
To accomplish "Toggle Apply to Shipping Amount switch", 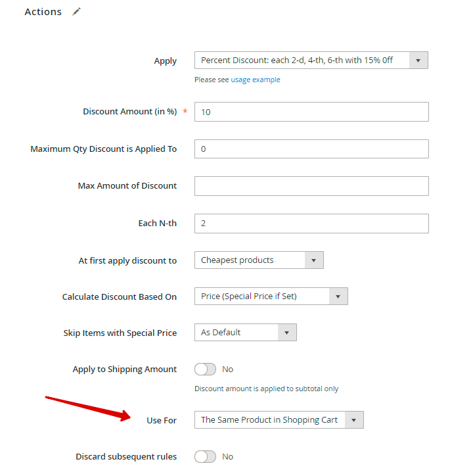I will pyautogui.click(x=205, y=369).
